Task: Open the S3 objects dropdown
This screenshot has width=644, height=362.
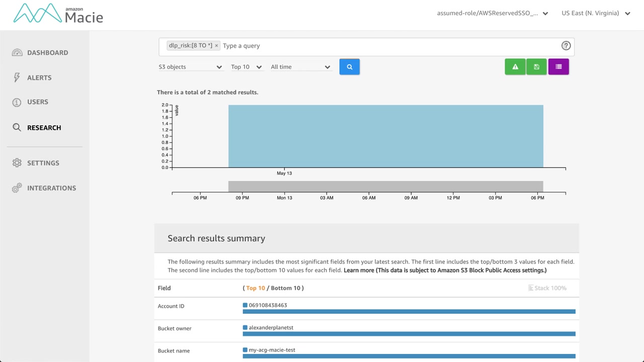Action: coord(190,67)
